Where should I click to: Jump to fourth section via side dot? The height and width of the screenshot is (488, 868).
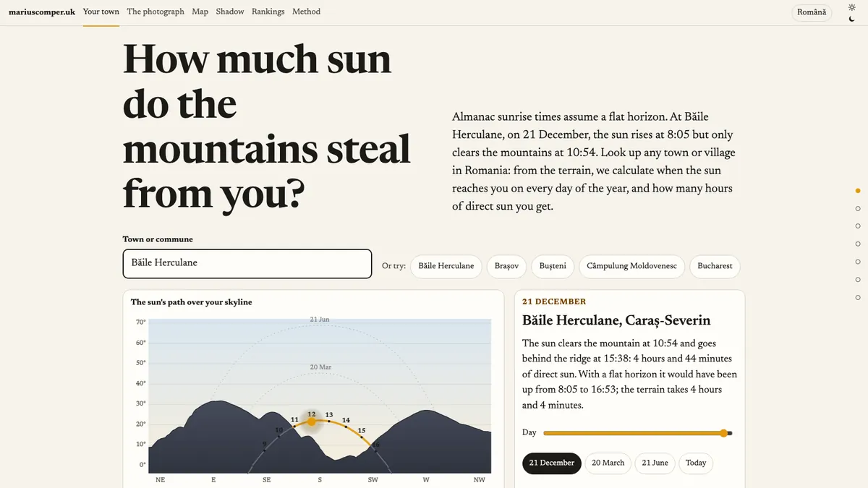click(858, 244)
